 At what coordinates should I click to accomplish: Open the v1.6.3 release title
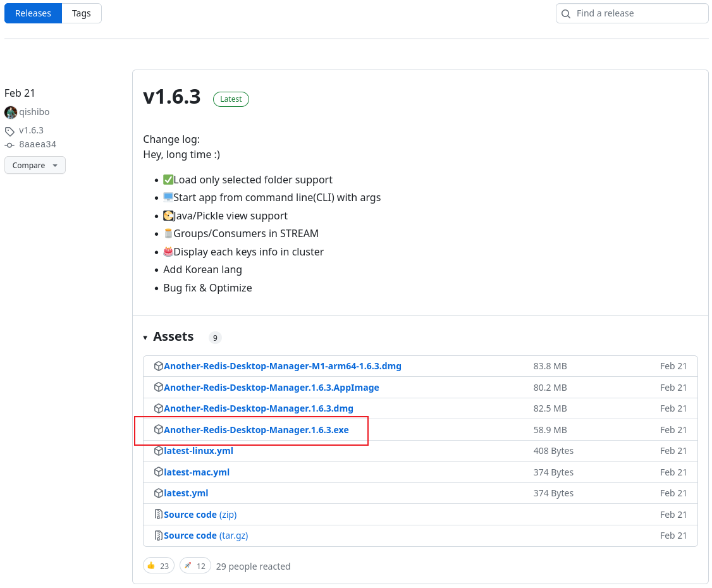click(172, 97)
